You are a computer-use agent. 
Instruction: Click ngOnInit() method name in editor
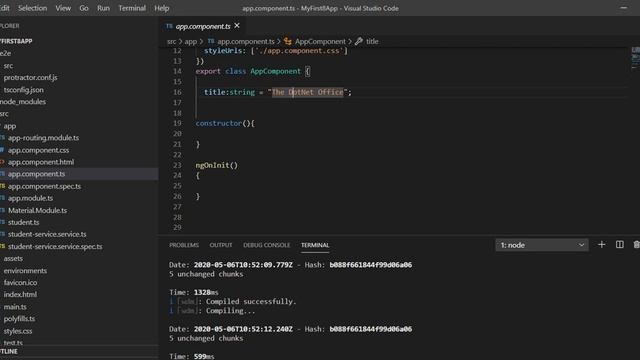coord(212,165)
